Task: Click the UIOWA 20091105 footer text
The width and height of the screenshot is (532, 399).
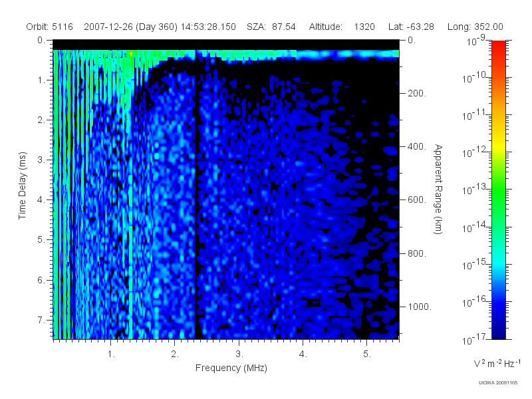Action: tap(497, 383)
